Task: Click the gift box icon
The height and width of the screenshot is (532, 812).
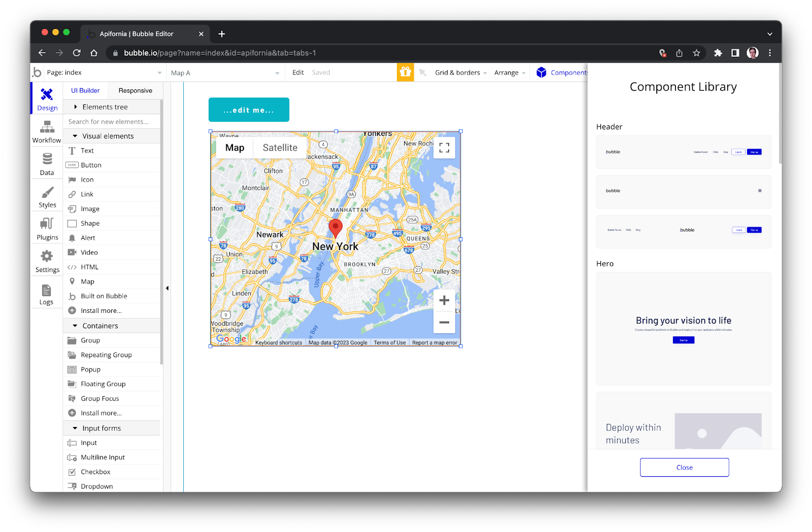Action: (x=405, y=72)
